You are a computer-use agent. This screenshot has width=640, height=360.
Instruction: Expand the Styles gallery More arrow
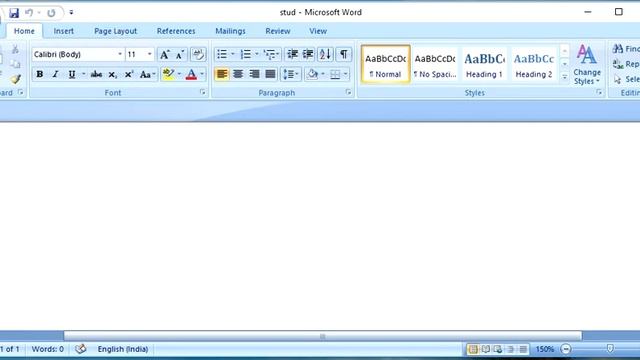564,77
